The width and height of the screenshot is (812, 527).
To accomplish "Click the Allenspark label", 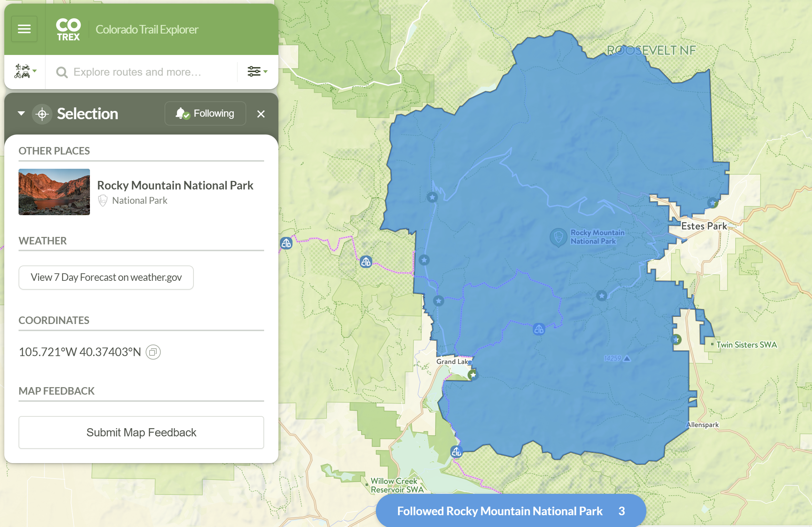I will click(x=703, y=425).
